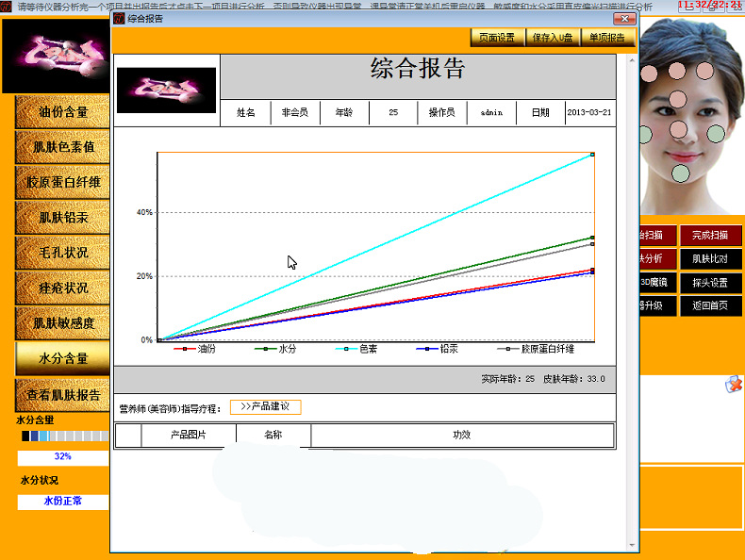The width and height of the screenshot is (745, 560).
Task: Select the nose scan point
Action: [678, 129]
